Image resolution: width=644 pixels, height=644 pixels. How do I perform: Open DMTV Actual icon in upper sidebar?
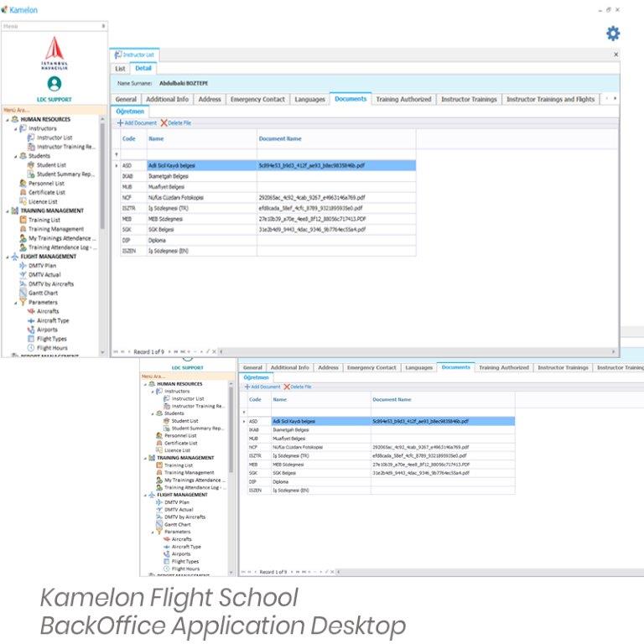pos(23,274)
